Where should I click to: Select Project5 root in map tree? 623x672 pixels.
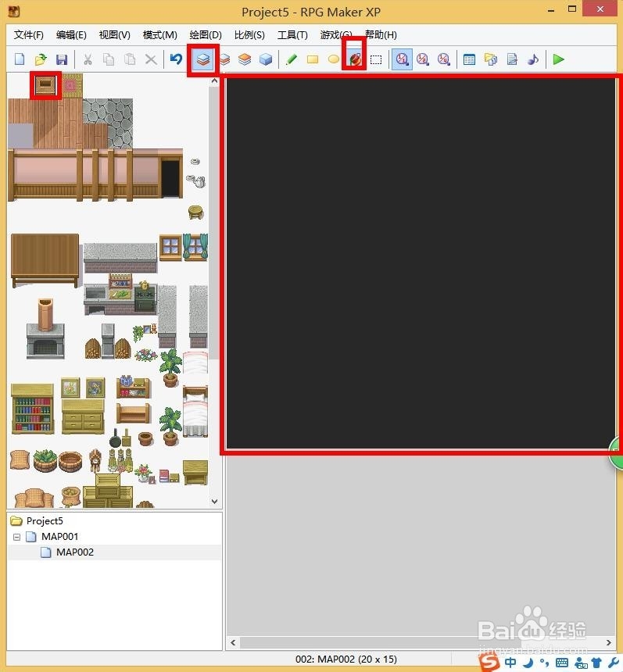45,520
